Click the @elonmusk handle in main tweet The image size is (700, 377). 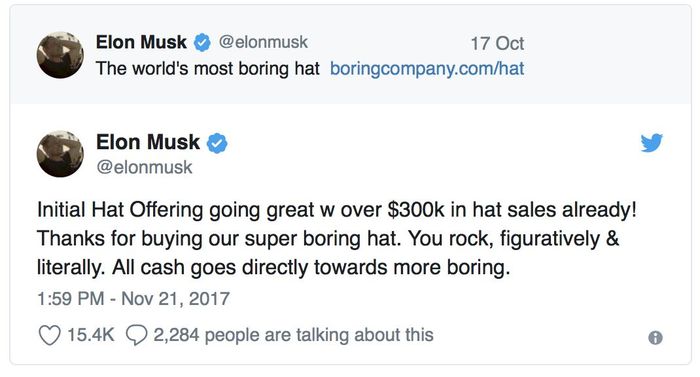144,167
